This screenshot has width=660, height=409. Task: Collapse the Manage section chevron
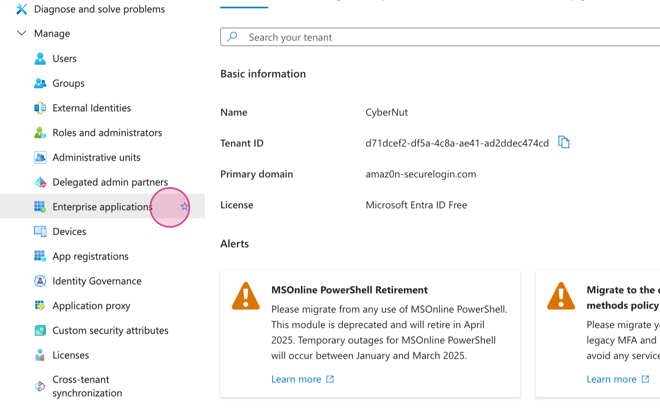click(x=21, y=33)
